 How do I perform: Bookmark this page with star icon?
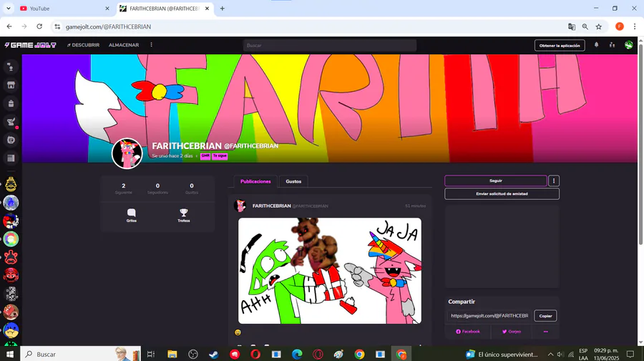pos(599,27)
